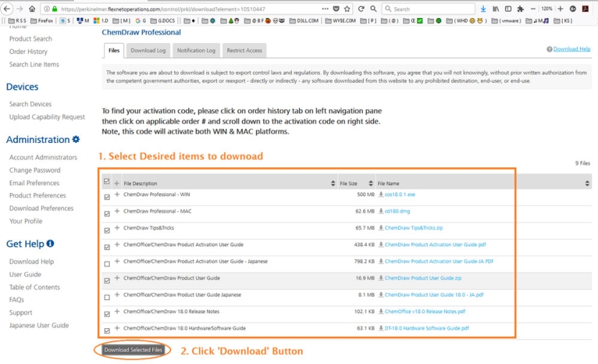The width and height of the screenshot is (598, 364).
Task: Click download icon beside cos18.0.1.exe
Action: (x=381, y=195)
